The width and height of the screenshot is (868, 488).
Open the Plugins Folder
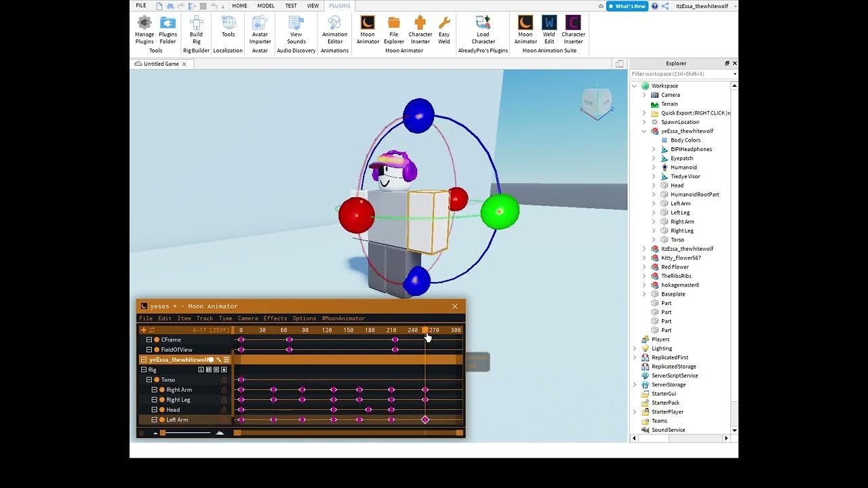tap(167, 30)
